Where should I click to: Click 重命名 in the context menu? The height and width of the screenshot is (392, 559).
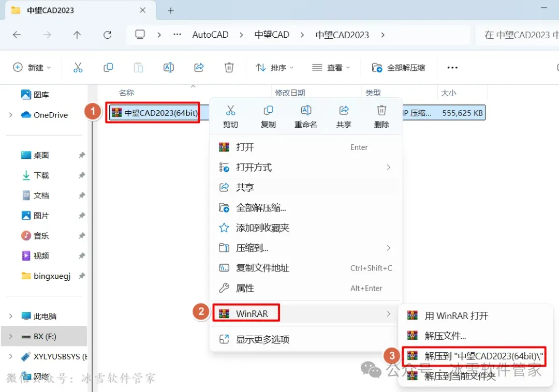click(306, 116)
